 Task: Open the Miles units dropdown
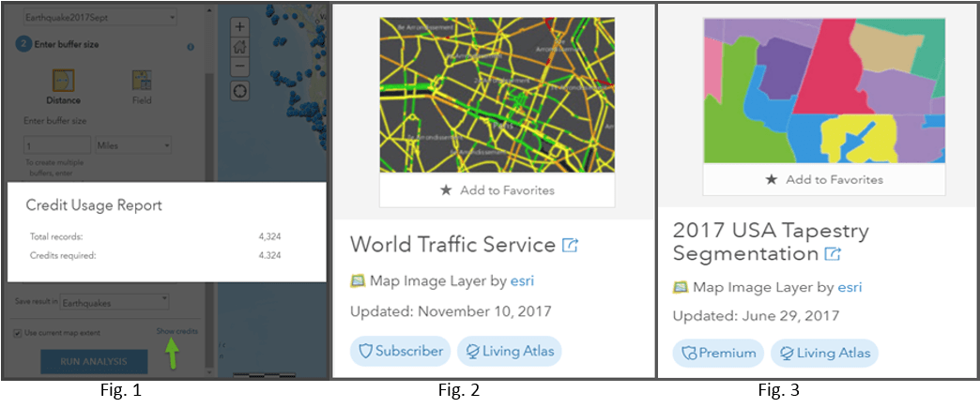point(133,145)
